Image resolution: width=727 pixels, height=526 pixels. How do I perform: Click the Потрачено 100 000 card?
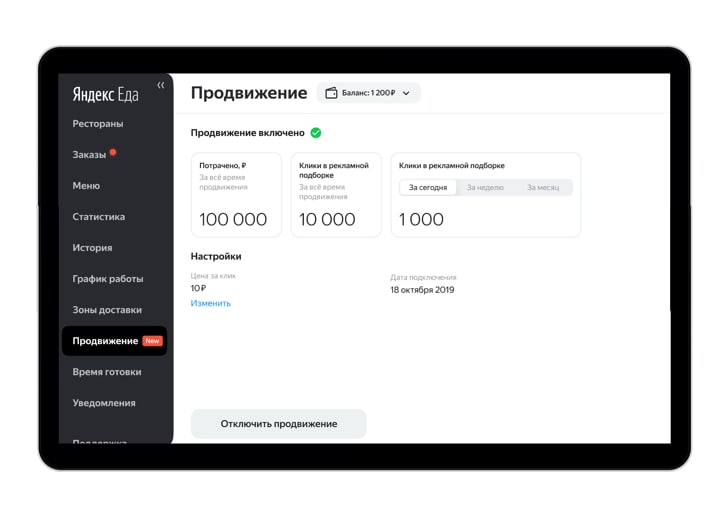pyautogui.click(x=236, y=195)
